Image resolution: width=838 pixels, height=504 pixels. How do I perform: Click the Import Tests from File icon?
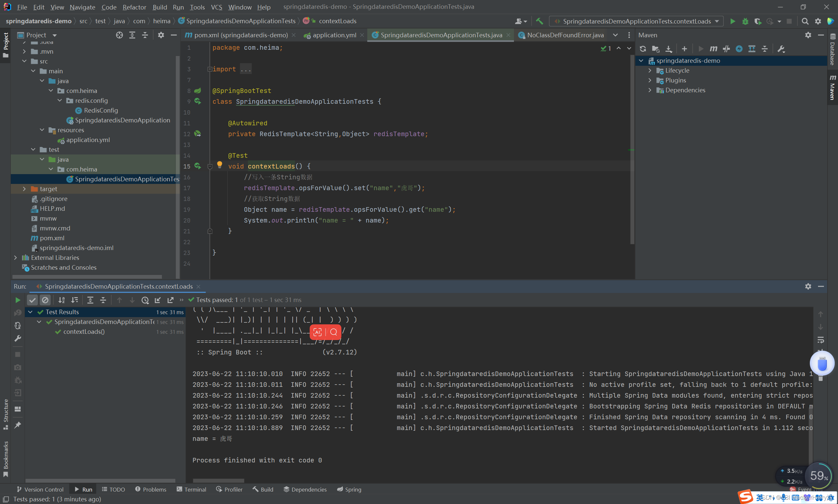157,300
